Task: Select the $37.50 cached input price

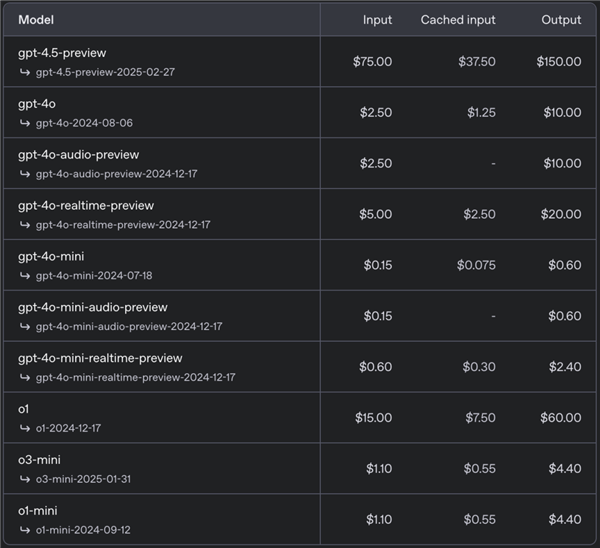Action: pos(476,62)
